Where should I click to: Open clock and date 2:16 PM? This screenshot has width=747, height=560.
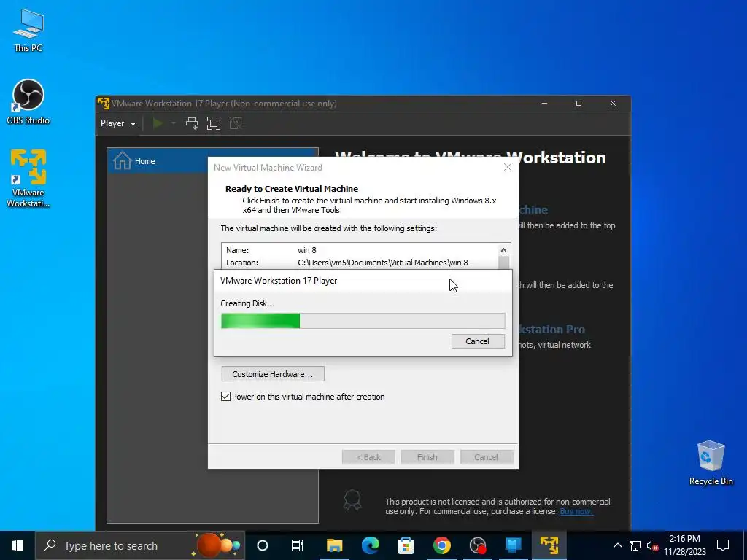[x=685, y=545]
